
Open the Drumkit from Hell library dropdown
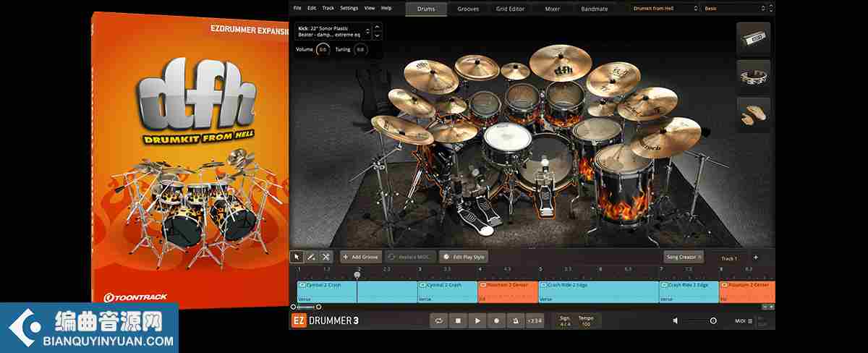[x=664, y=8]
